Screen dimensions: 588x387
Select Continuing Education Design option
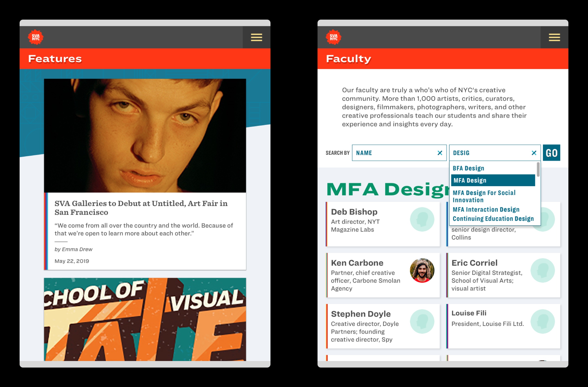[x=493, y=219]
